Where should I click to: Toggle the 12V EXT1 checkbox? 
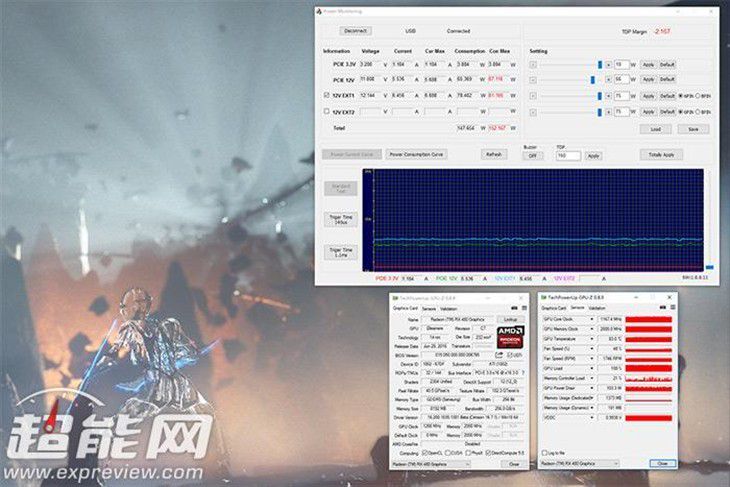[326, 95]
